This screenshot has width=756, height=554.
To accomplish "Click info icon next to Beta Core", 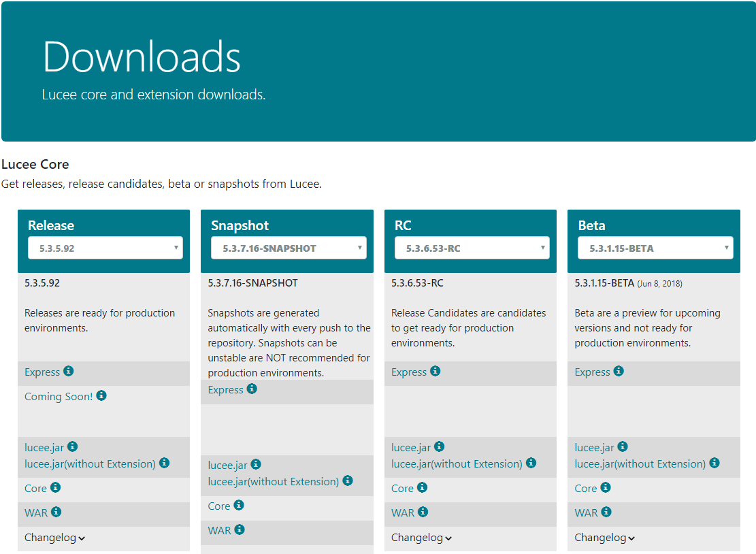I will [x=606, y=487].
